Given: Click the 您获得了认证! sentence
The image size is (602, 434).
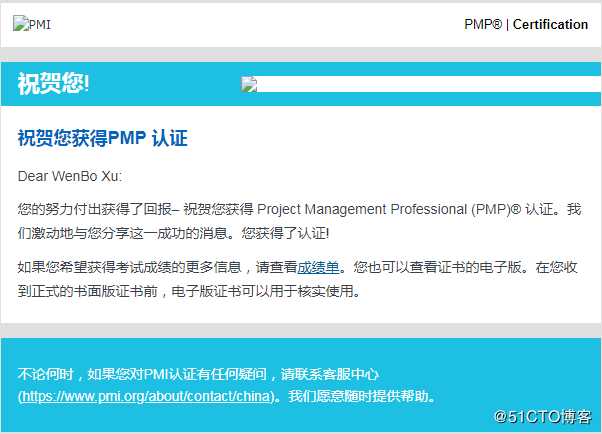Looking at the screenshot, I should pyautogui.click(x=285, y=233).
